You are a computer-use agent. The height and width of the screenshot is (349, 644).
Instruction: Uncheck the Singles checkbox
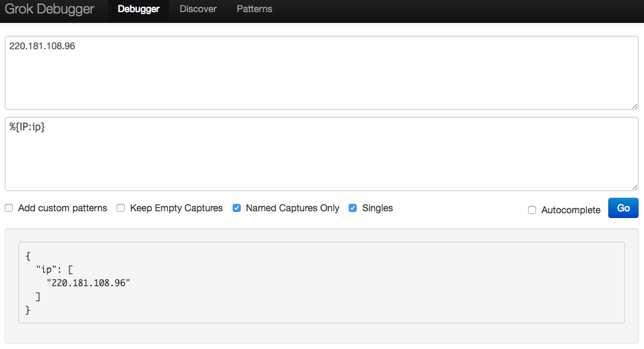[x=353, y=208]
